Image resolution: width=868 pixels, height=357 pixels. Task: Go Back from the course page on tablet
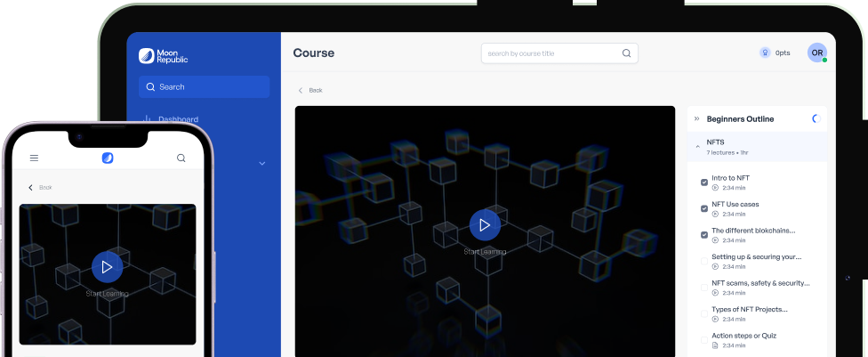coord(310,90)
